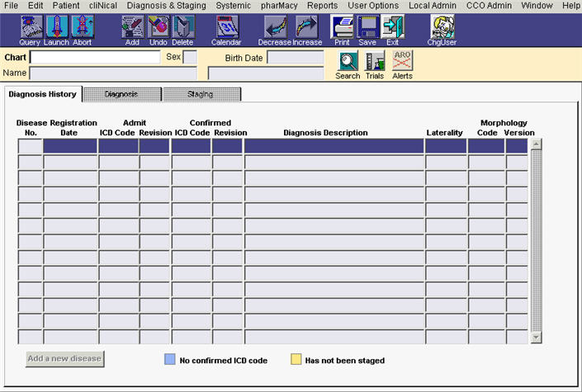
Task: Switch to the Staging tab
Action: point(201,94)
